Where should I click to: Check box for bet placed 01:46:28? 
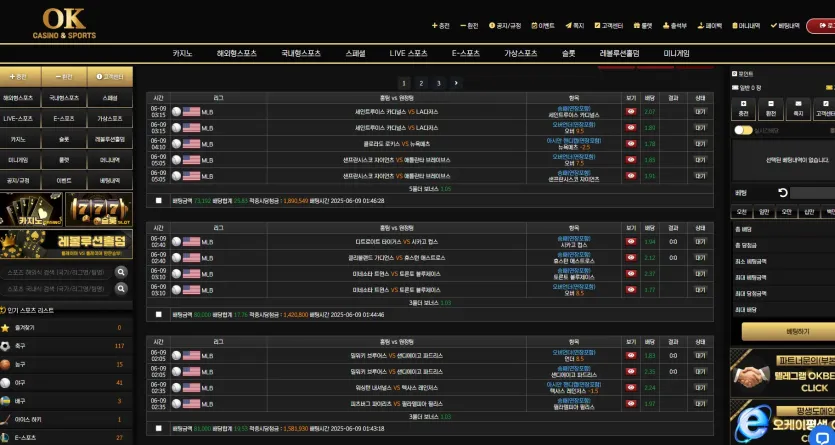coord(158,201)
